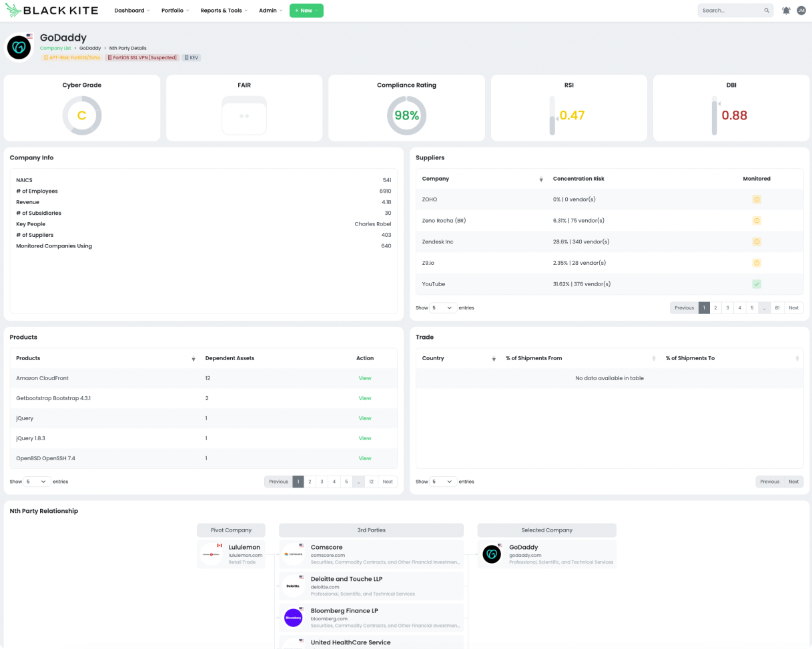Image resolution: width=812 pixels, height=649 pixels.
Task: Open the Products show entries dropdown
Action: pyautogui.click(x=37, y=482)
